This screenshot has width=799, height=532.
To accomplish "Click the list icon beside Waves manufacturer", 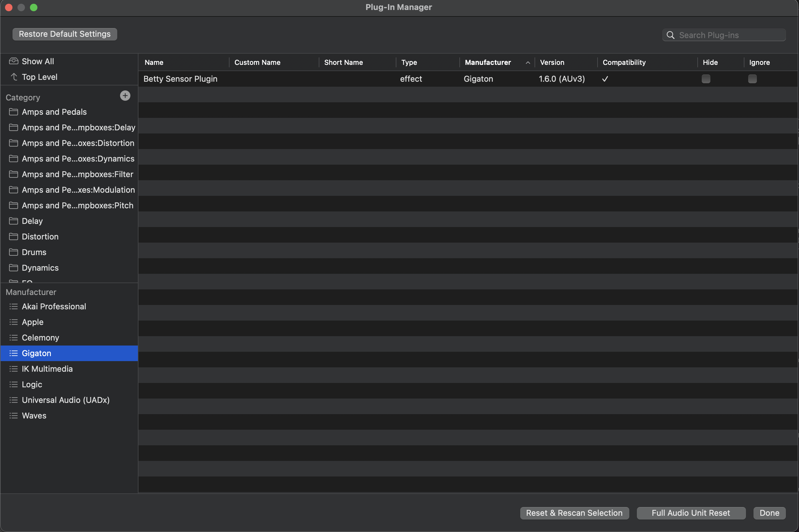I will coord(14,415).
